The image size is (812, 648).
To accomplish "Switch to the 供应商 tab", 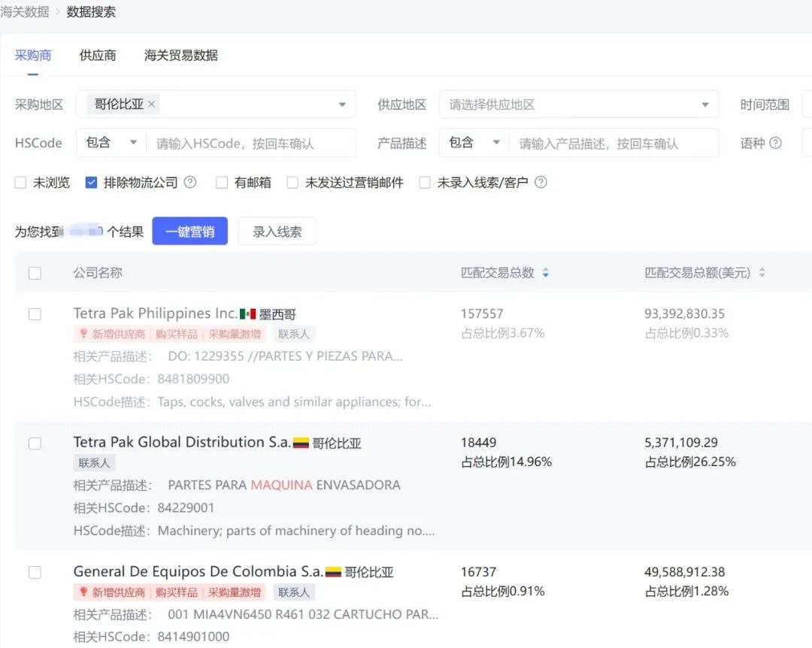I will pos(97,54).
